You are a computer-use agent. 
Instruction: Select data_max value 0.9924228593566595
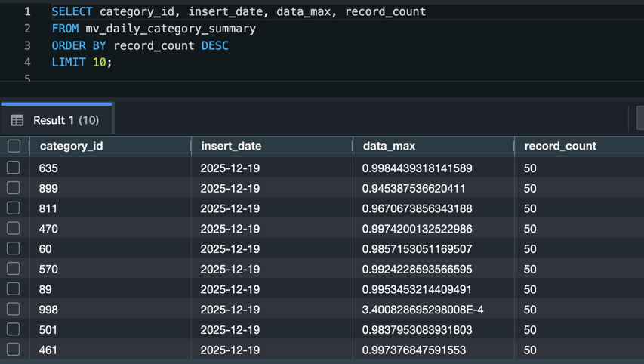pos(417,269)
